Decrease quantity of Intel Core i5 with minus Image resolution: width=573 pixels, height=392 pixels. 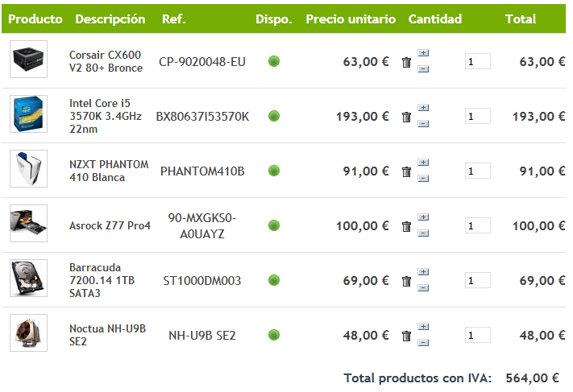click(x=424, y=124)
